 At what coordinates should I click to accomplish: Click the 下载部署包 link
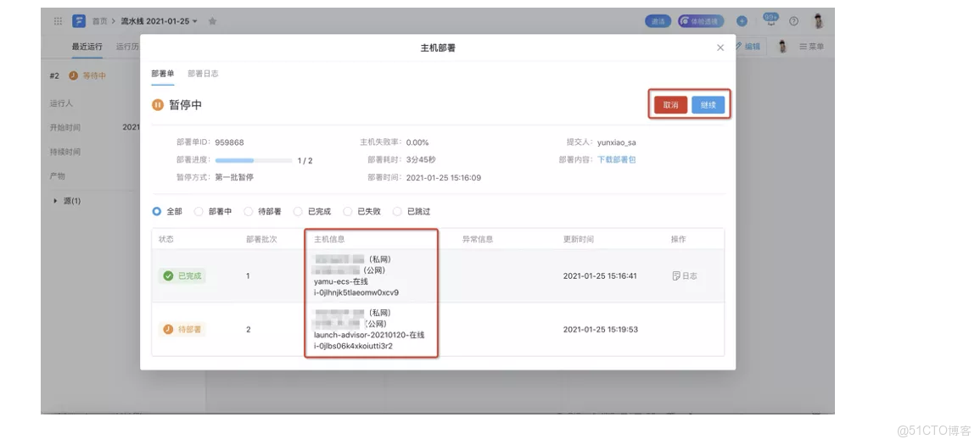(x=617, y=159)
